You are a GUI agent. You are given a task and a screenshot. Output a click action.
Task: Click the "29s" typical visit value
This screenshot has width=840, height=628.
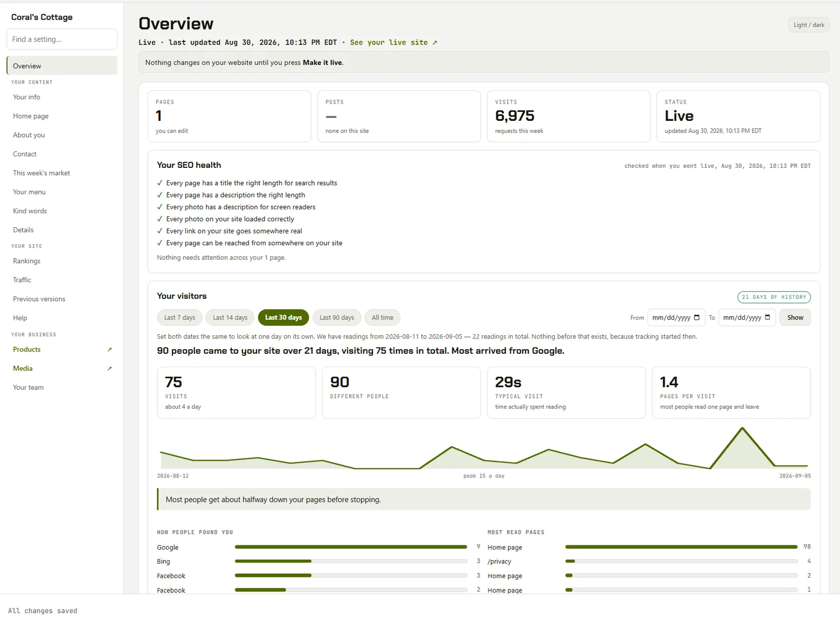point(508,382)
